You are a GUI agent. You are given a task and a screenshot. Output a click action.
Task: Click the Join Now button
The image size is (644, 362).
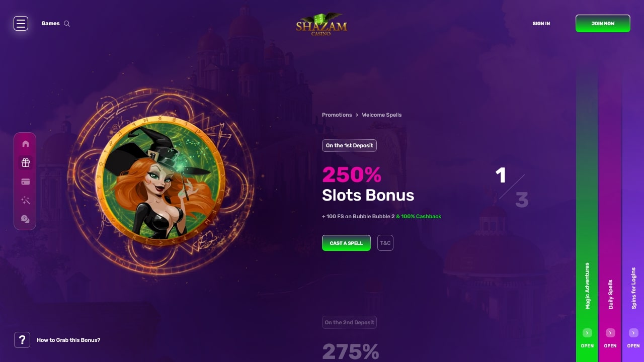603,24
